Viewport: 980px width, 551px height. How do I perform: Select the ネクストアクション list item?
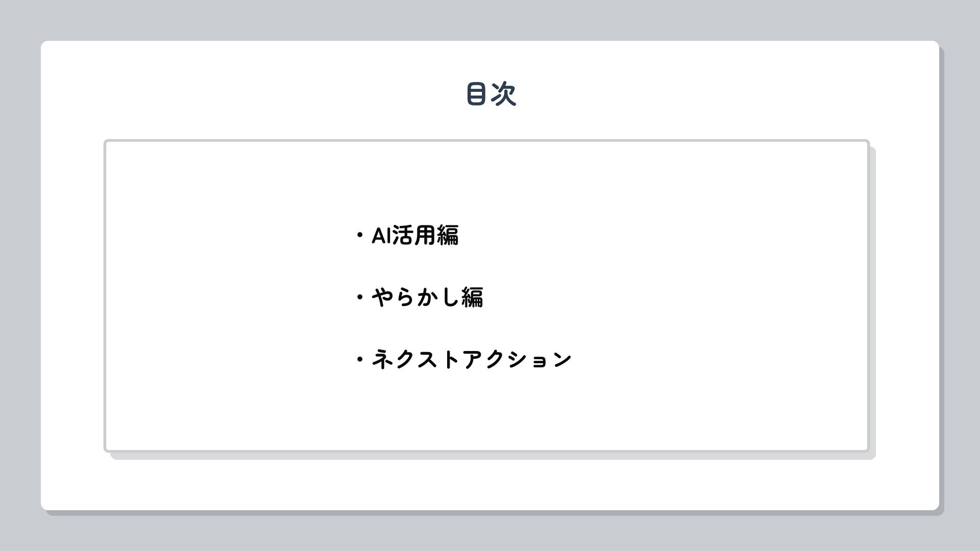click(x=471, y=360)
